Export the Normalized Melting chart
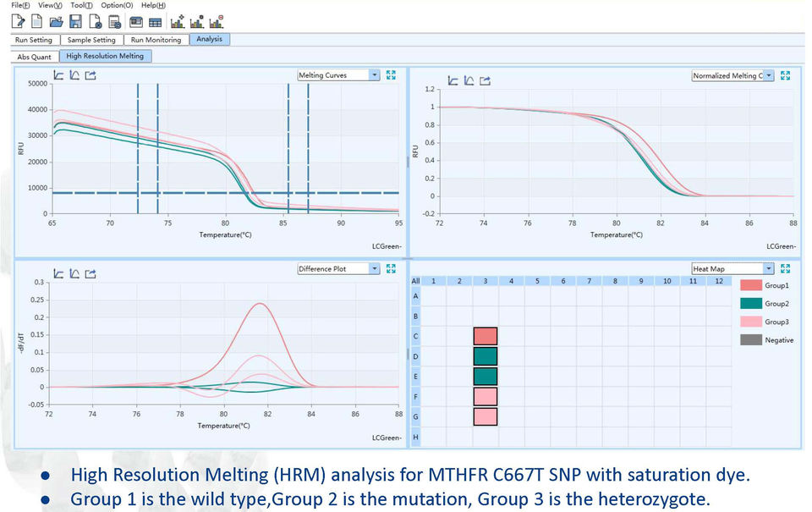 coord(486,81)
